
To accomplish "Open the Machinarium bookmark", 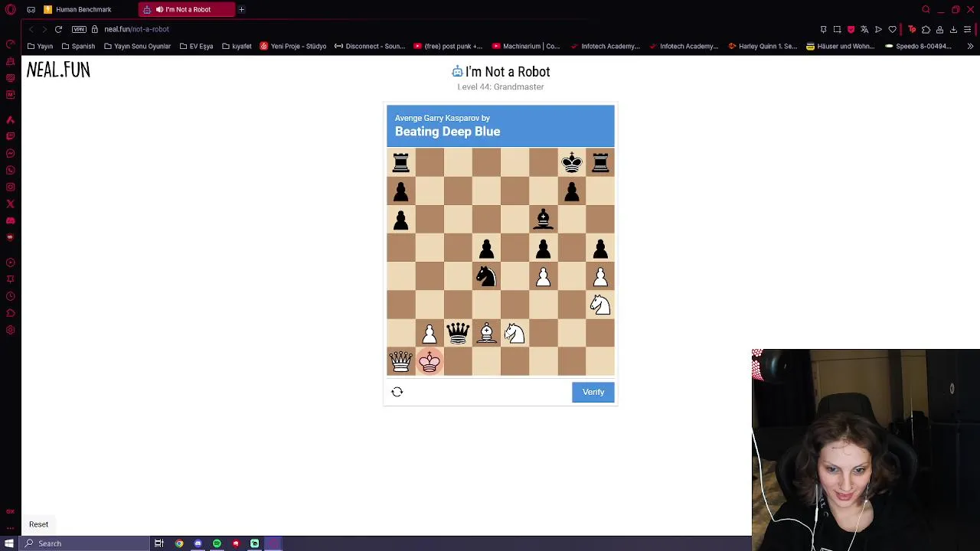I will pos(526,46).
